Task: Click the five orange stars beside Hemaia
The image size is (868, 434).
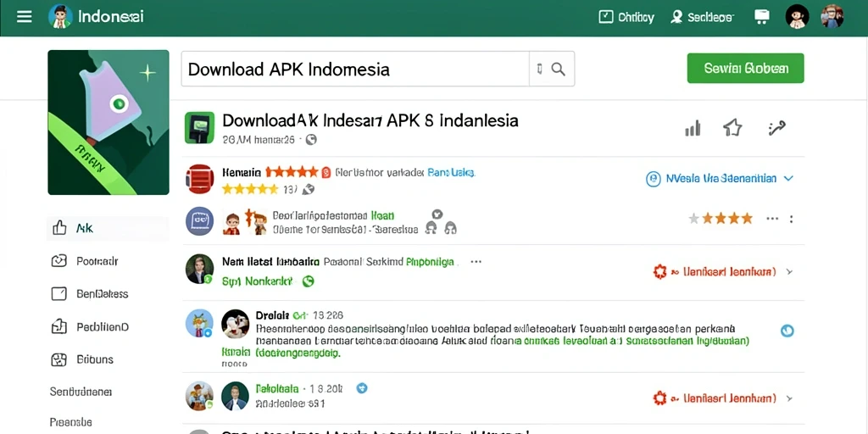Action: point(292,172)
